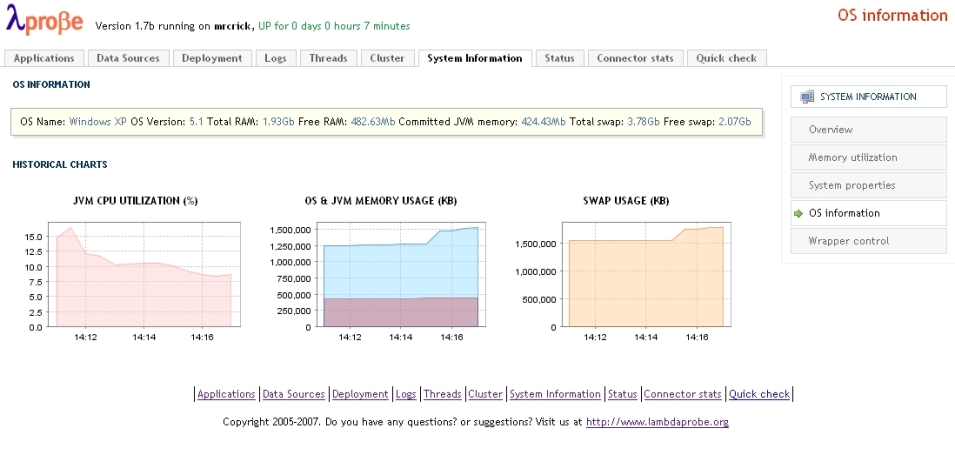This screenshot has height=455, width=955.
Task: Switch to the Status tab
Action: pos(560,58)
